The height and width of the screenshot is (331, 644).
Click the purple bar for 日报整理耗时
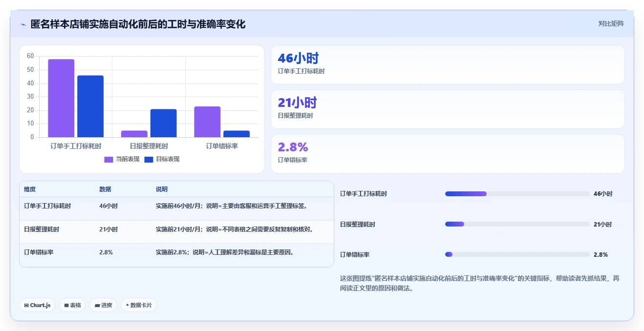(x=134, y=134)
